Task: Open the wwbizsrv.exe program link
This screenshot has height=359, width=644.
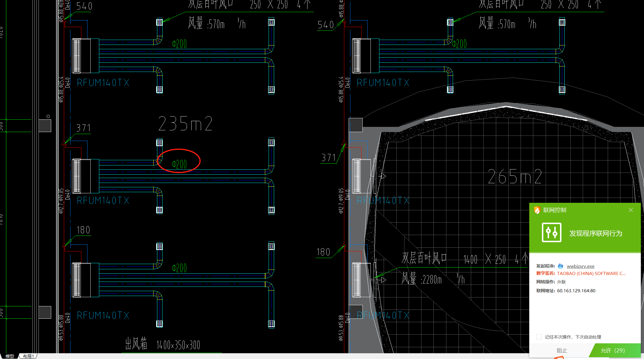Action: [x=580, y=266]
